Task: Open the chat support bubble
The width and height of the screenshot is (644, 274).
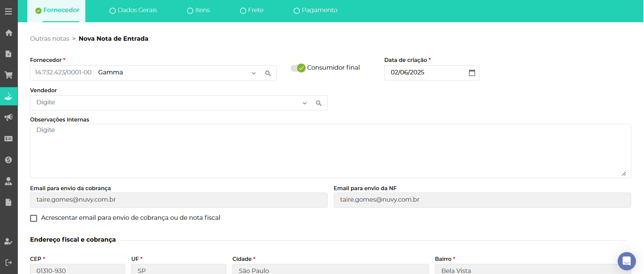Action: [x=626, y=261]
